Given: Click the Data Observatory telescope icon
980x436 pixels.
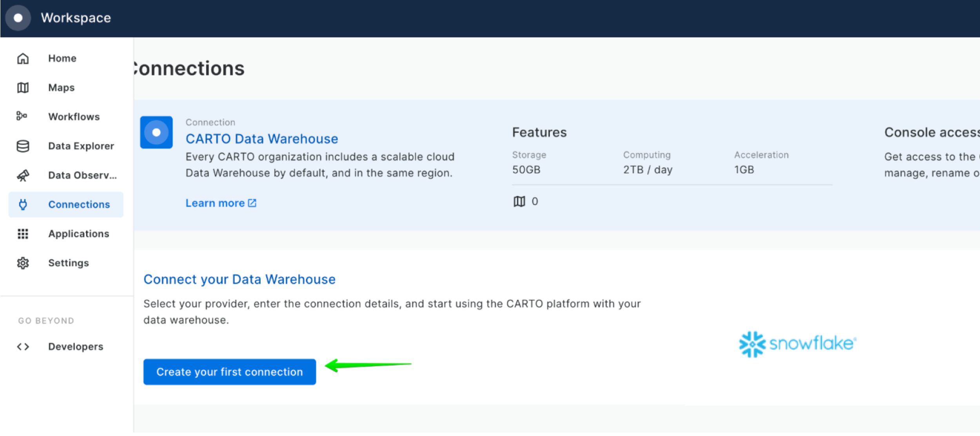Looking at the screenshot, I should click(23, 175).
